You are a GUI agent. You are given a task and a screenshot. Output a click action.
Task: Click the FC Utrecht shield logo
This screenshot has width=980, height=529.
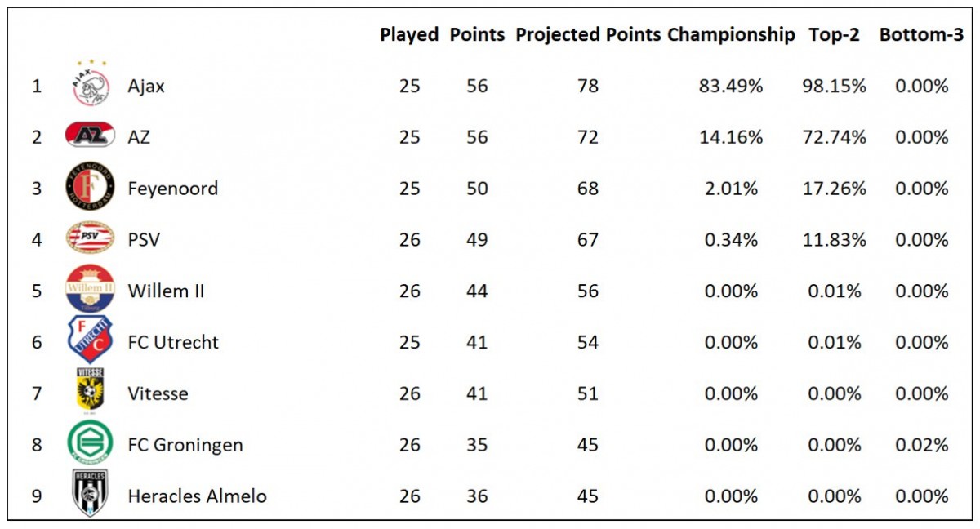tap(90, 340)
